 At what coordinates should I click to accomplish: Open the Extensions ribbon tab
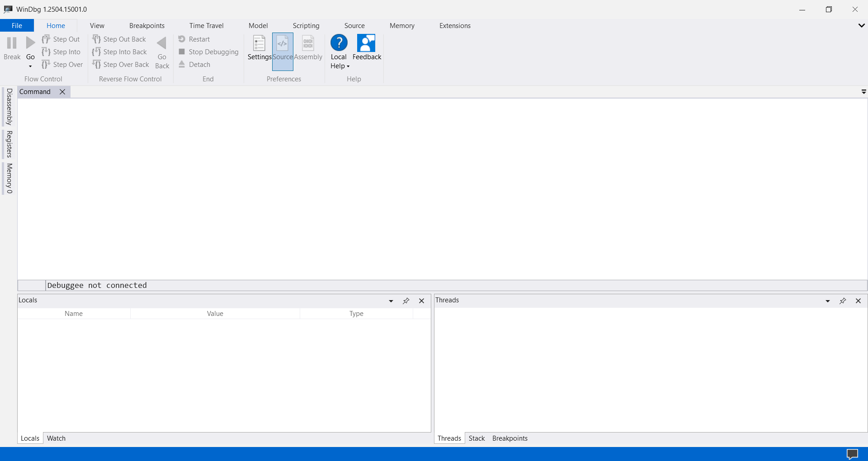click(x=455, y=26)
